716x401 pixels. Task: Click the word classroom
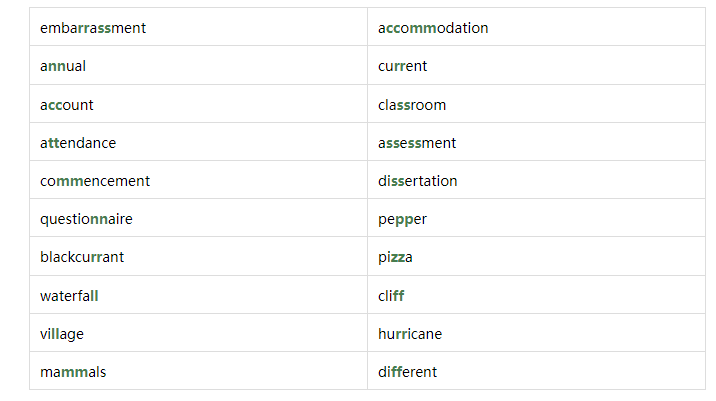point(412,105)
